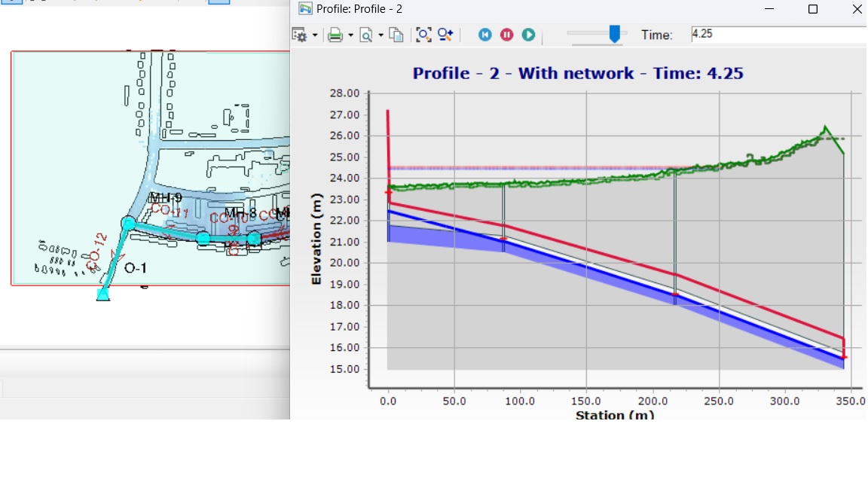Screen dimensions: 868x488
Task: Close the Profile - 2 window
Action: pos(857,9)
